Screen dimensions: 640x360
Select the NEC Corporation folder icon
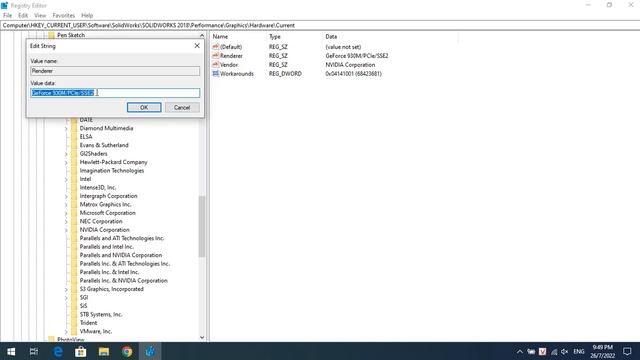coord(74,222)
